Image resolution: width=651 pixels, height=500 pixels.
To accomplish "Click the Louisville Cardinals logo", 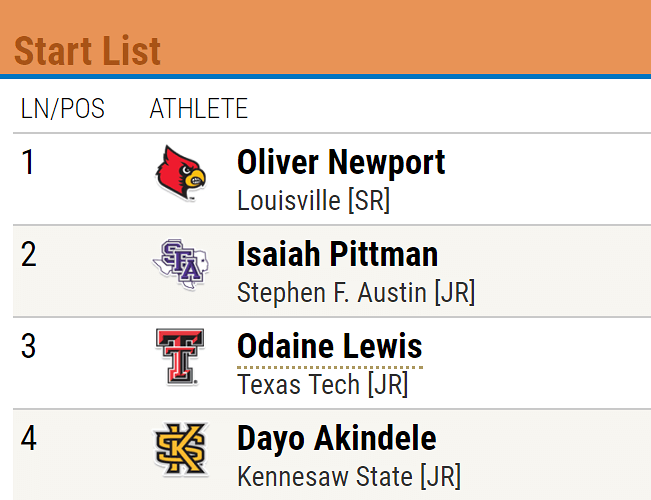I will point(180,173).
